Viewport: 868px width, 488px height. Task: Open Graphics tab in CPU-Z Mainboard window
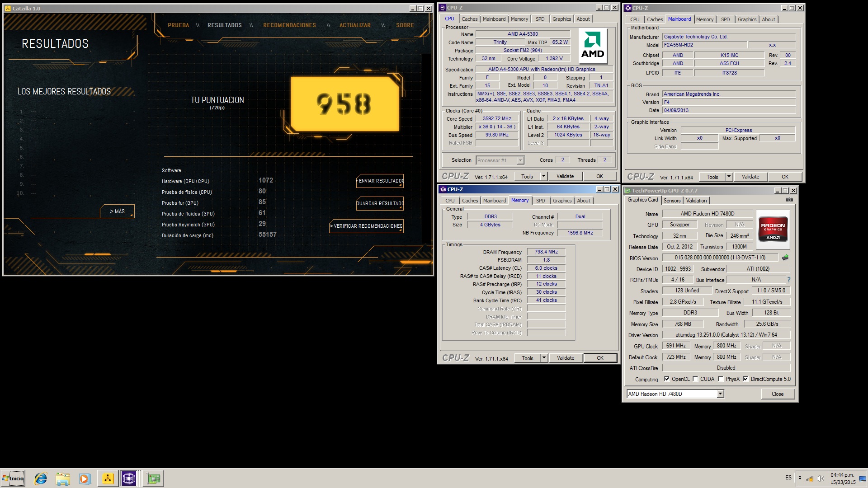pos(747,19)
